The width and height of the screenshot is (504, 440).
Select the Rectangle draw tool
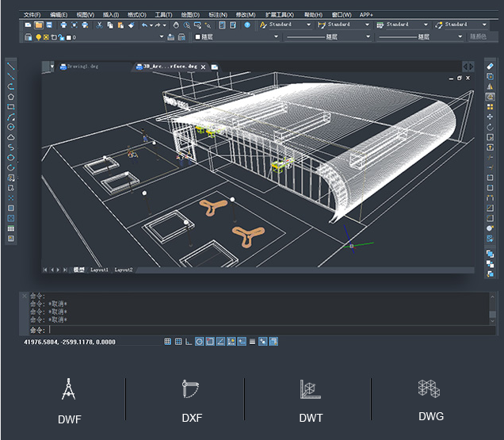click(x=10, y=107)
